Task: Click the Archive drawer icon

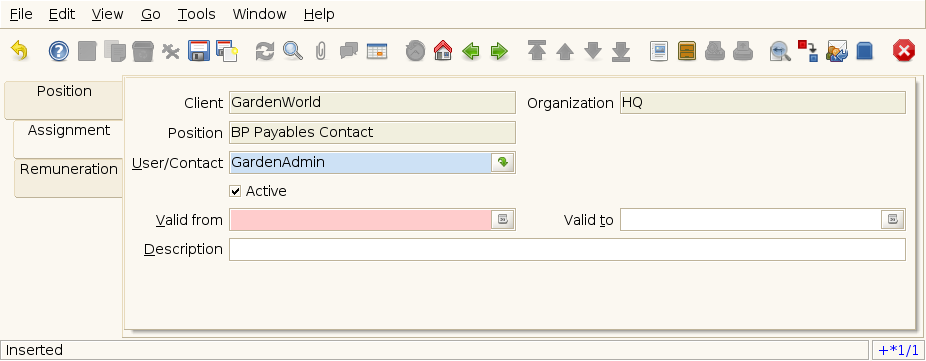Action: click(x=686, y=51)
